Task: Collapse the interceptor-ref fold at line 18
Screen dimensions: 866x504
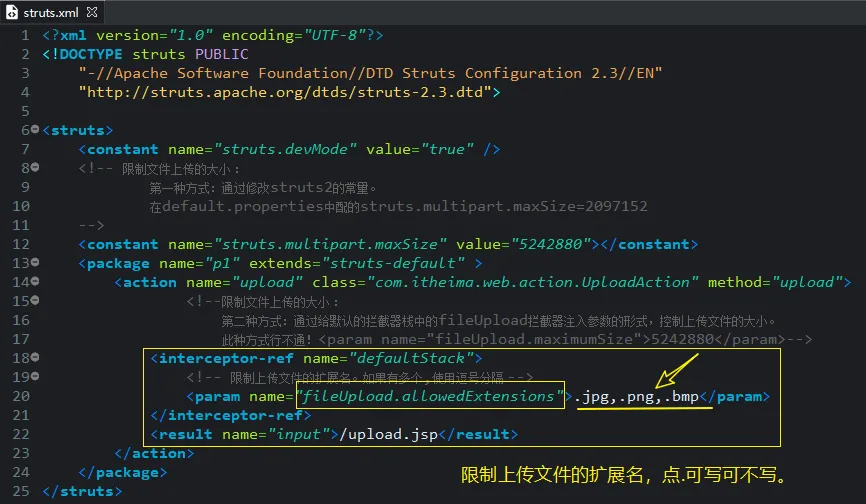Action: (35, 357)
